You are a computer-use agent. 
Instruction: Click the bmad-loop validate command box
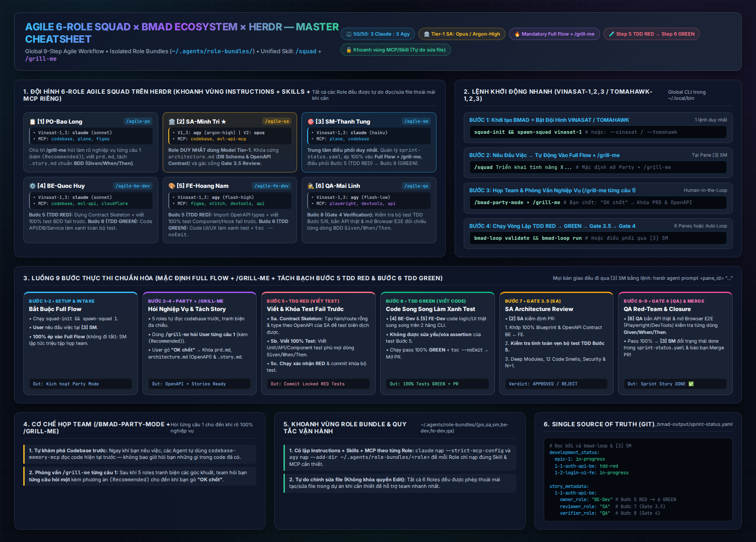[x=598, y=238]
